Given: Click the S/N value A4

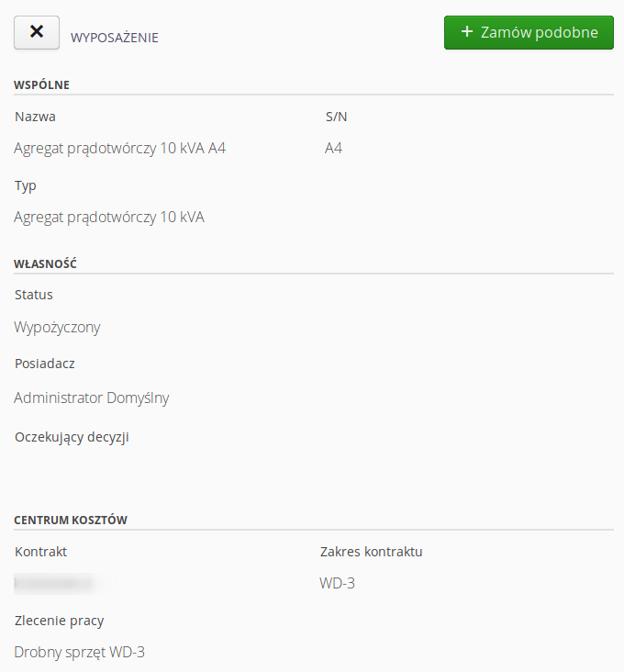Looking at the screenshot, I should [333, 148].
